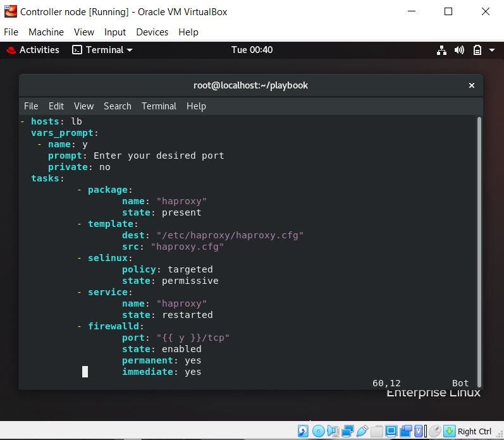504x440 pixels.
Task: Click the terminal title root@localhost:~/playbook
Action: coord(250,85)
